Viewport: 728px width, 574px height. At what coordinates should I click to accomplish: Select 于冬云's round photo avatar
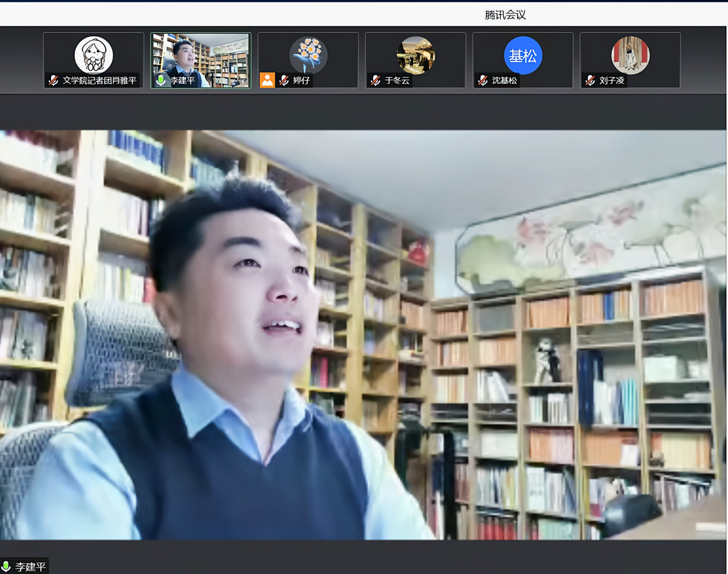[x=416, y=55]
